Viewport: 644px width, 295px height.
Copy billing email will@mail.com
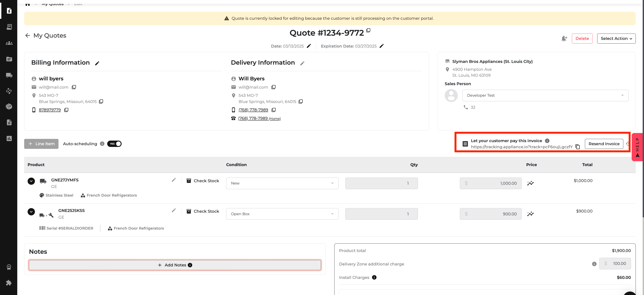[74, 87]
